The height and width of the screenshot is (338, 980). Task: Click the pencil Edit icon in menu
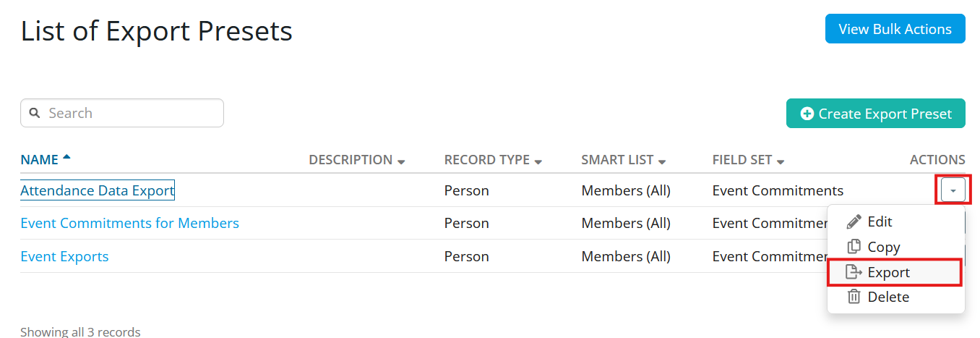(x=854, y=221)
